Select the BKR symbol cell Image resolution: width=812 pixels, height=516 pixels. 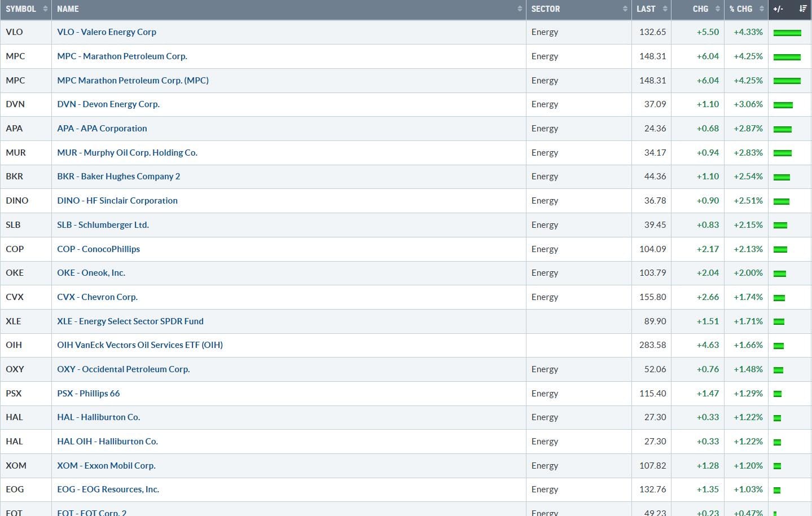coord(15,177)
